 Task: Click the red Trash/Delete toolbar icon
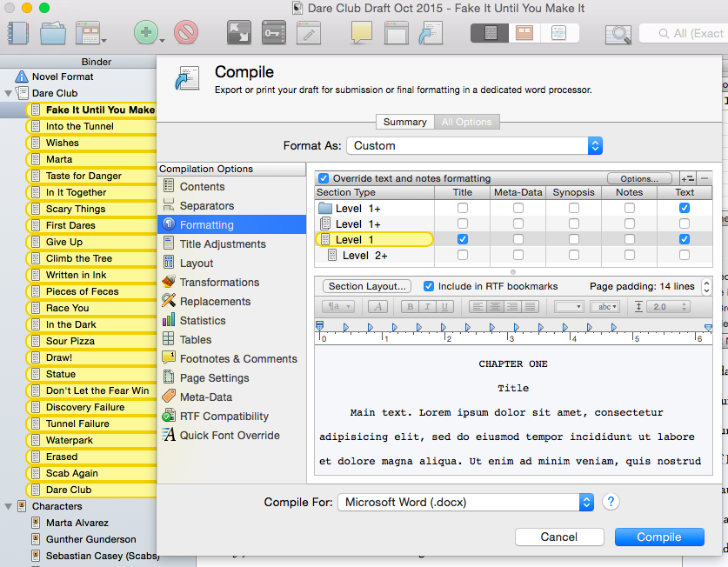186,33
